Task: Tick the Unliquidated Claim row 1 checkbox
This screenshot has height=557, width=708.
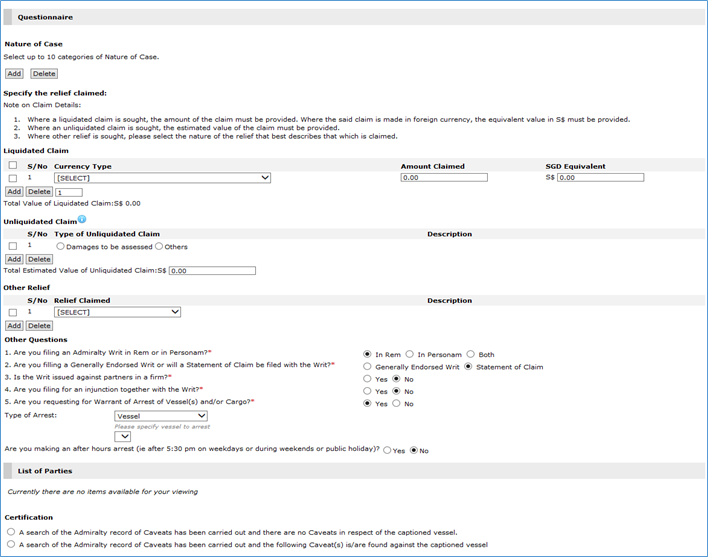Action: point(12,246)
